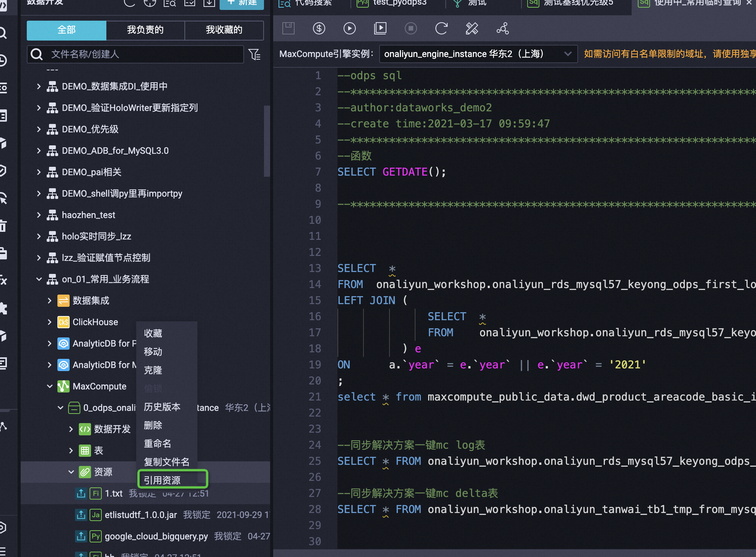Image resolution: width=756 pixels, height=557 pixels.
Task: Switch the file filter to 我收藏的
Action: tap(224, 30)
